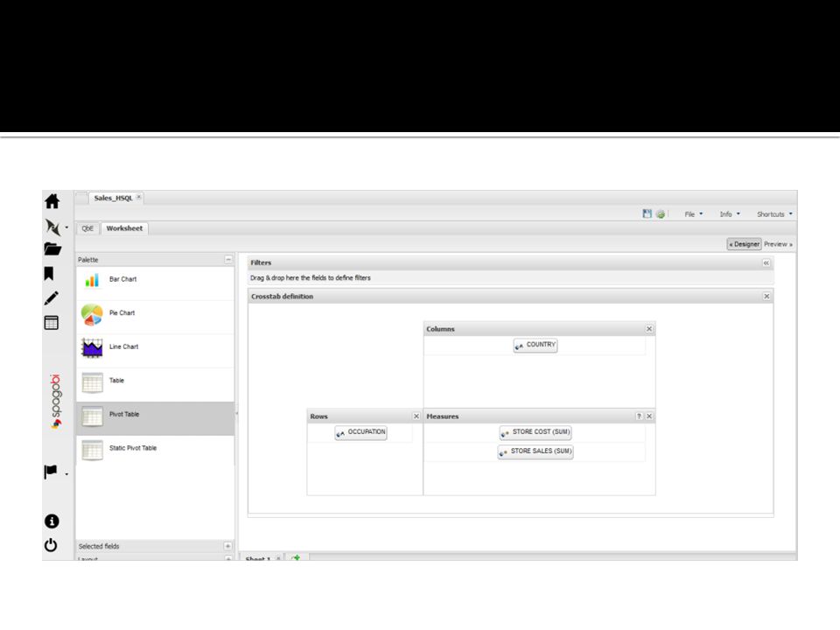Switch to the Worksheet tab
Screen dimensions: 840x630
click(x=124, y=228)
